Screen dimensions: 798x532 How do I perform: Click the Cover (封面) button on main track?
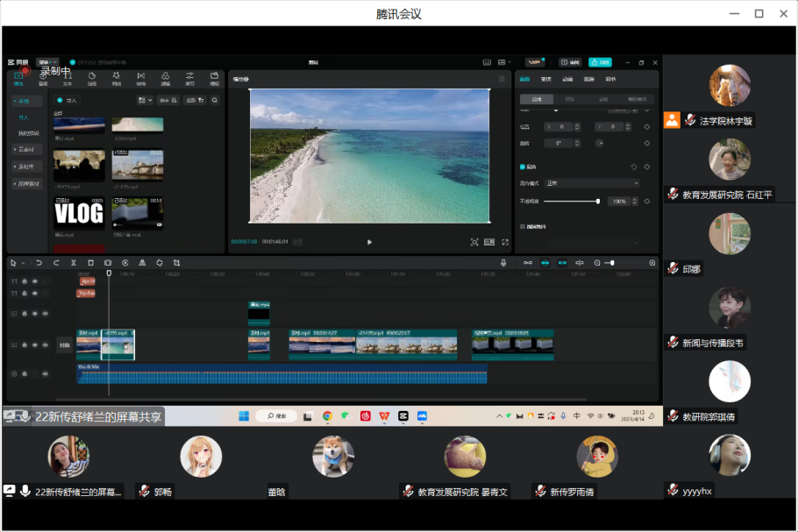(x=64, y=345)
